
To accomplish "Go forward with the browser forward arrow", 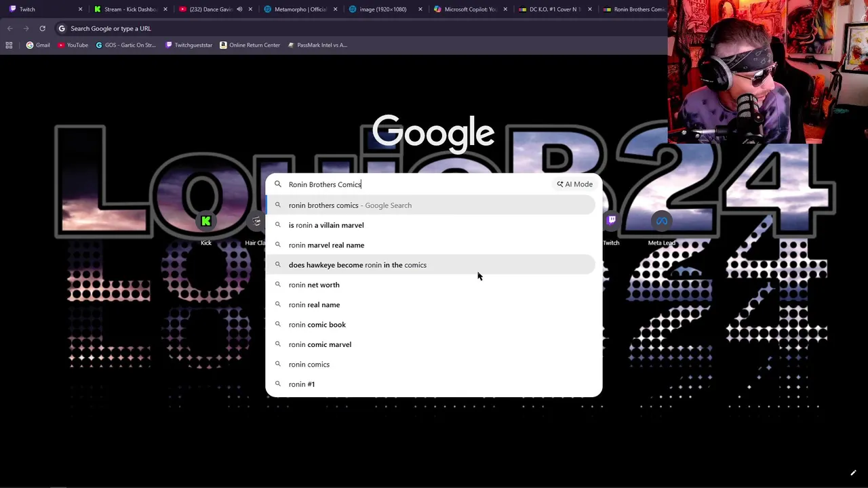I will (x=26, y=28).
